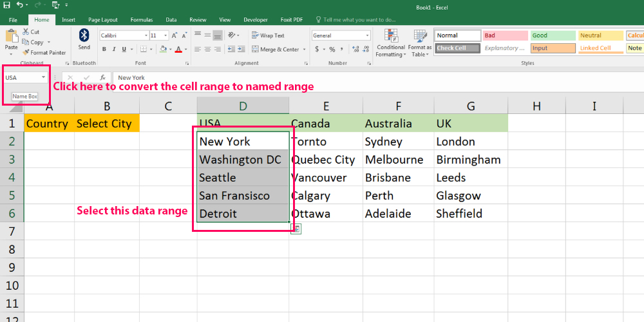Apply the Check Cell style
The height and width of the screenshot is (322, 644).
457,48
